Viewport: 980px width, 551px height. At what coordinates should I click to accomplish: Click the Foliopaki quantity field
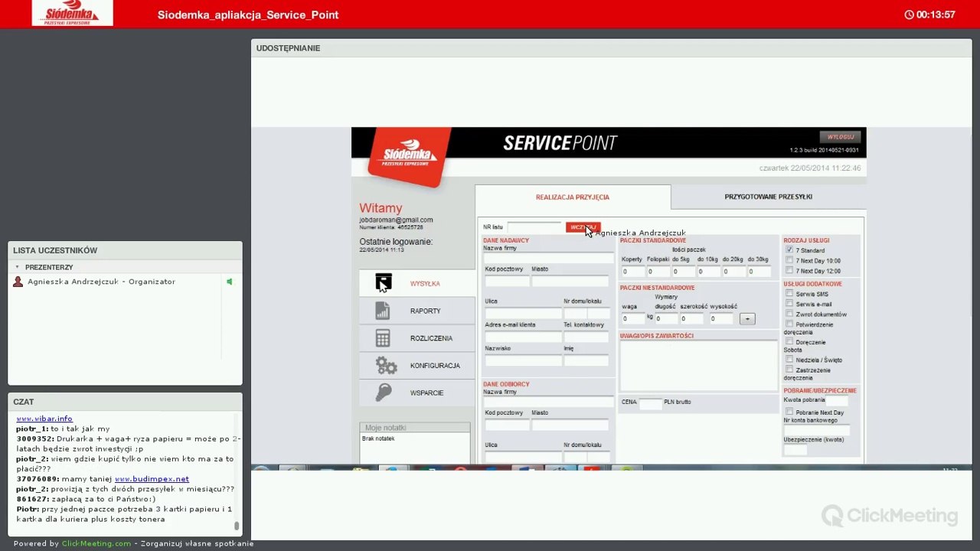point(658,272)
